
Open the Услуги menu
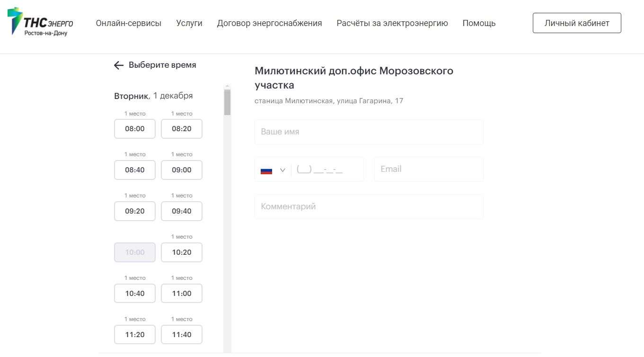189,23
